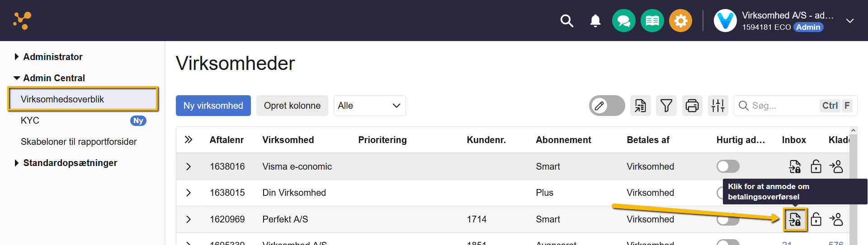Expand the Visma e-conomic row
The image size is (868, 245).
(189, 166)
